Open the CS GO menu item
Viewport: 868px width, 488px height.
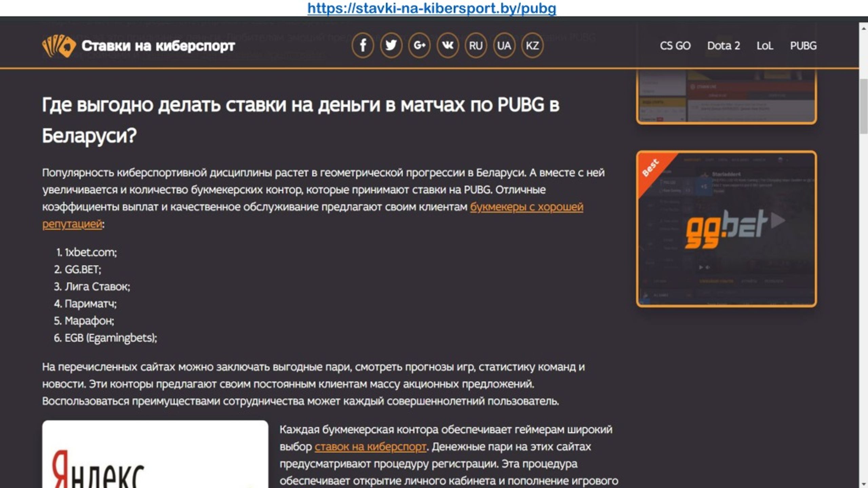tap(675, 46)
